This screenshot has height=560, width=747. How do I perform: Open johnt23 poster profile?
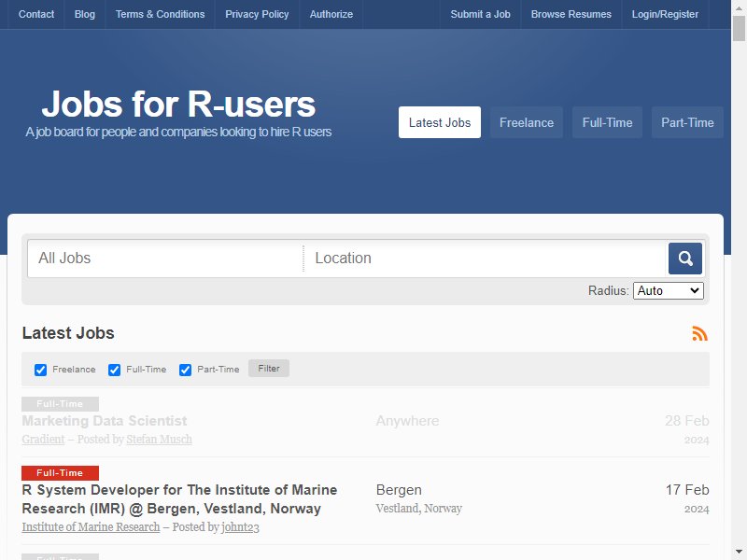pos(240,527)
